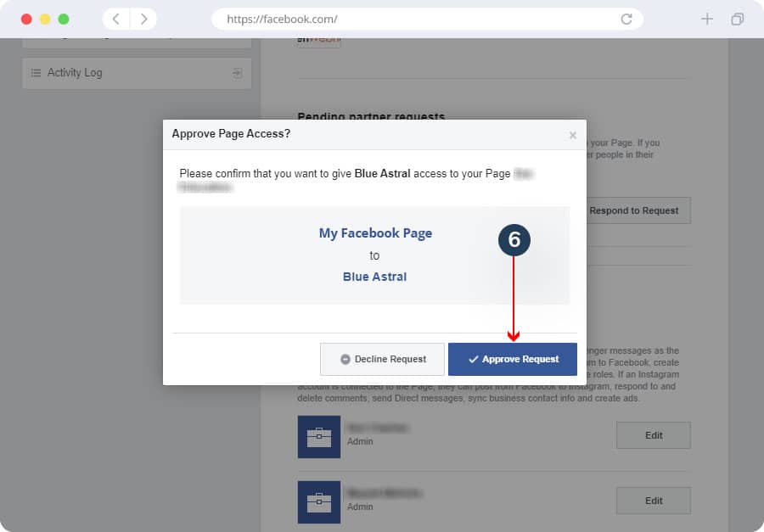This screenshot has width=764, height=532.
Task: Click Respond to Request button behind dialog
Action: (638, 210)
